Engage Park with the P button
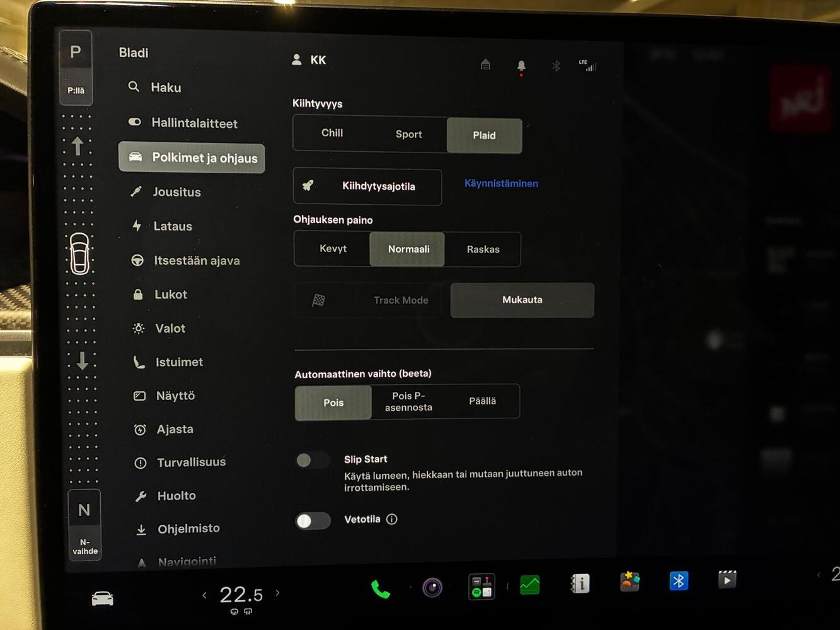Viewport: 840px width, 630px height. 76,67
